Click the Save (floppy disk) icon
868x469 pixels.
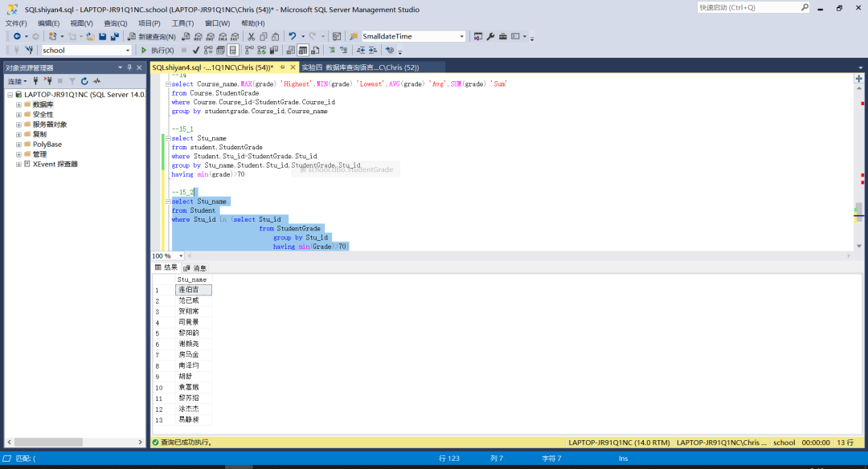tap(102, 36)
